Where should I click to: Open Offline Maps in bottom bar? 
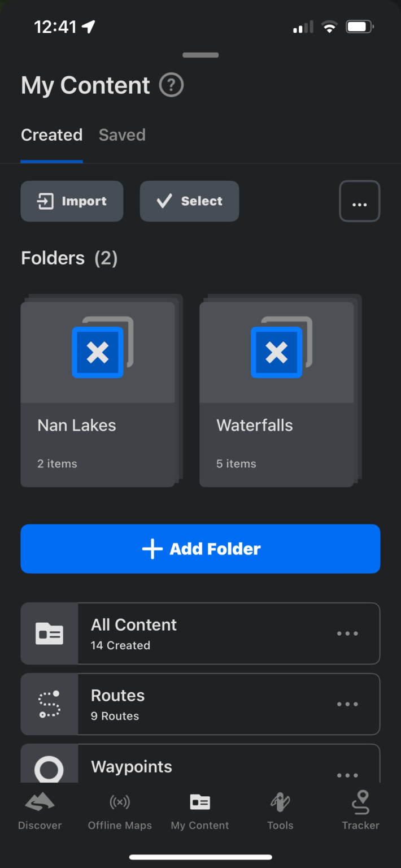click(120, 802)
